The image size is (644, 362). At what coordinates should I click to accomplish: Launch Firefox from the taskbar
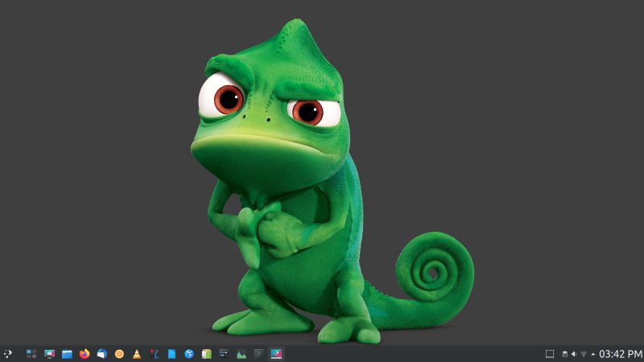pos(85,354)
